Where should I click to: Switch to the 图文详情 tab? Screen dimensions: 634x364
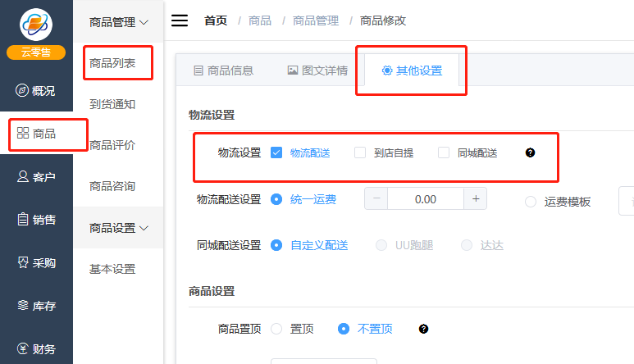(317, 71)
